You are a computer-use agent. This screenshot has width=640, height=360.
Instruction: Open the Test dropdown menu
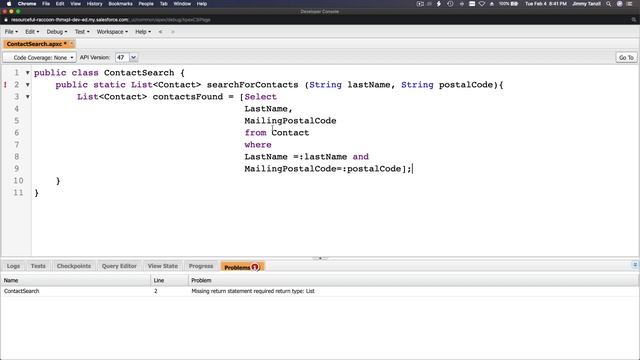tap(82, 32)
